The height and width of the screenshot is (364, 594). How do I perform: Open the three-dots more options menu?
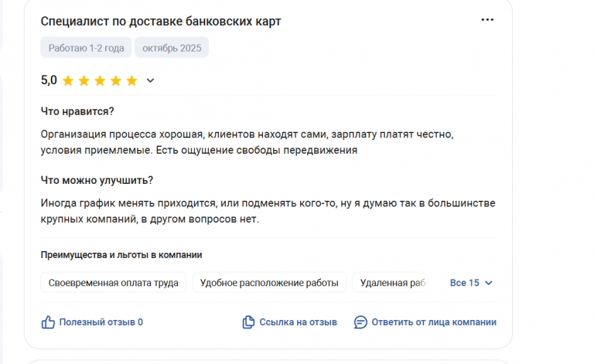coord(487,20)
